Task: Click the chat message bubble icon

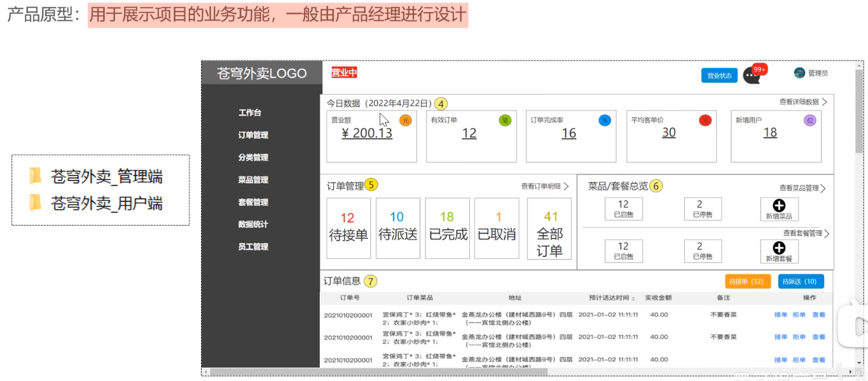Action: point(752,76)
